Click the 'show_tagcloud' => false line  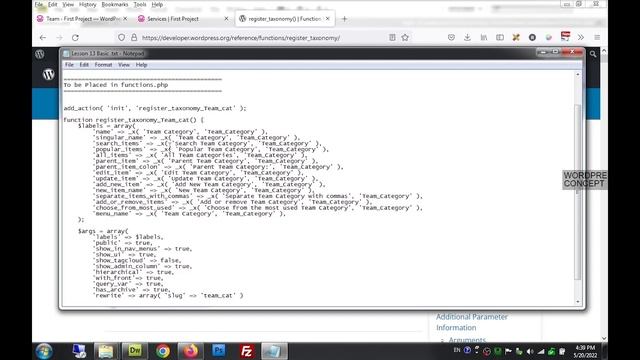(137, 260)
